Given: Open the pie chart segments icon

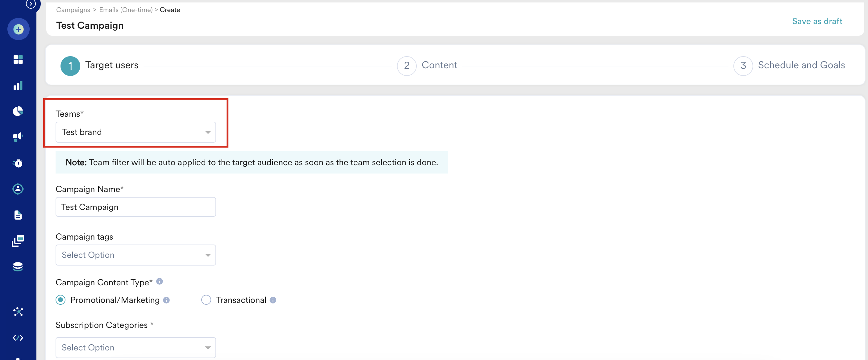Looking at the screenshot, I should click(18, 111).
